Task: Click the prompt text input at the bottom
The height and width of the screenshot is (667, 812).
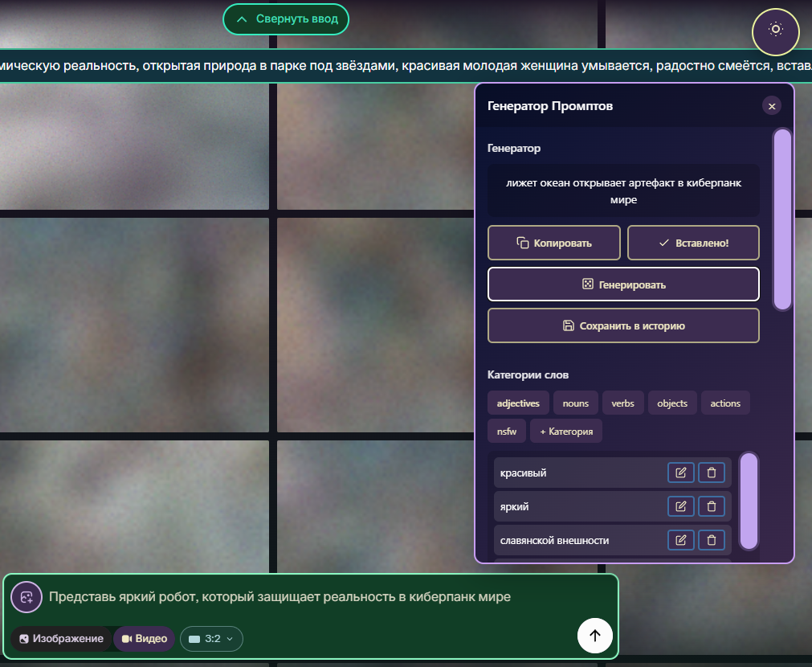Action: 281,597
